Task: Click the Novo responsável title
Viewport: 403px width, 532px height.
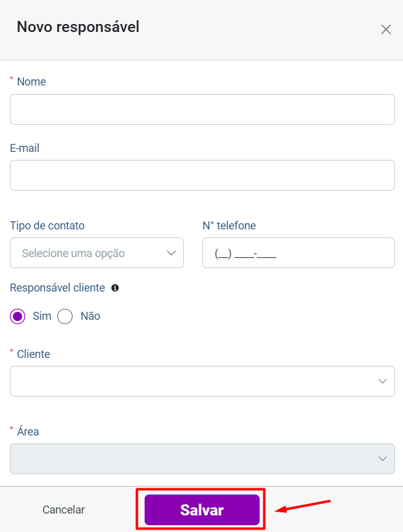Action: [x=78, y=27]
